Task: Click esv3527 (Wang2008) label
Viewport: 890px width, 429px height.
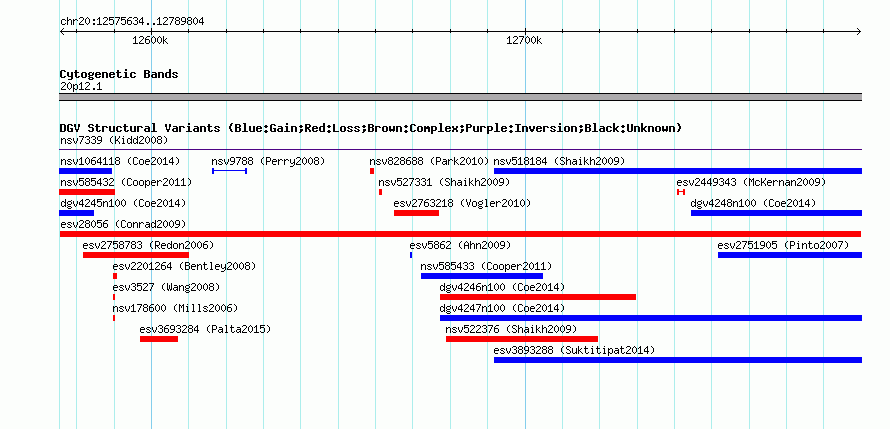Action: pyautogui.click(x=166, y=287)
